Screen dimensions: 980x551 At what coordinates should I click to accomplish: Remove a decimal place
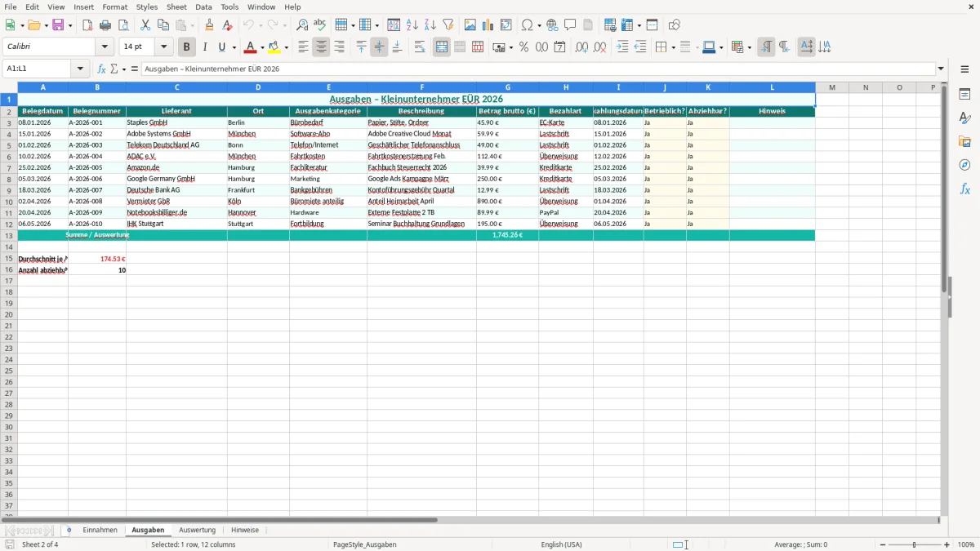600,47
